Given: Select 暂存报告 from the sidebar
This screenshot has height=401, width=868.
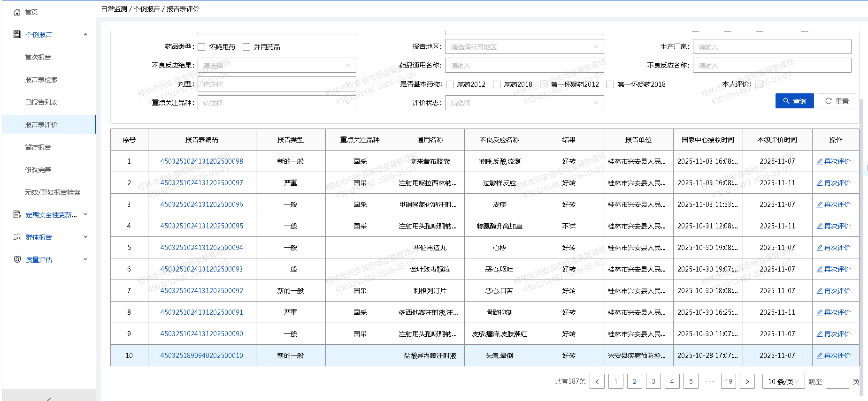Looking at the screenshot, I should click(38, 147).
